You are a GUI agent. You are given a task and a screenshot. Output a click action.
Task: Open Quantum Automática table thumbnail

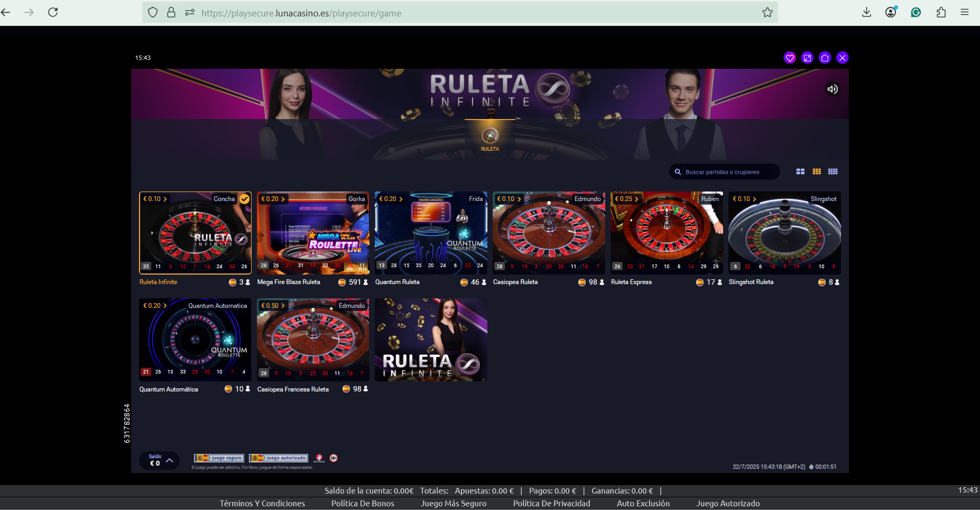click(195, 340)
